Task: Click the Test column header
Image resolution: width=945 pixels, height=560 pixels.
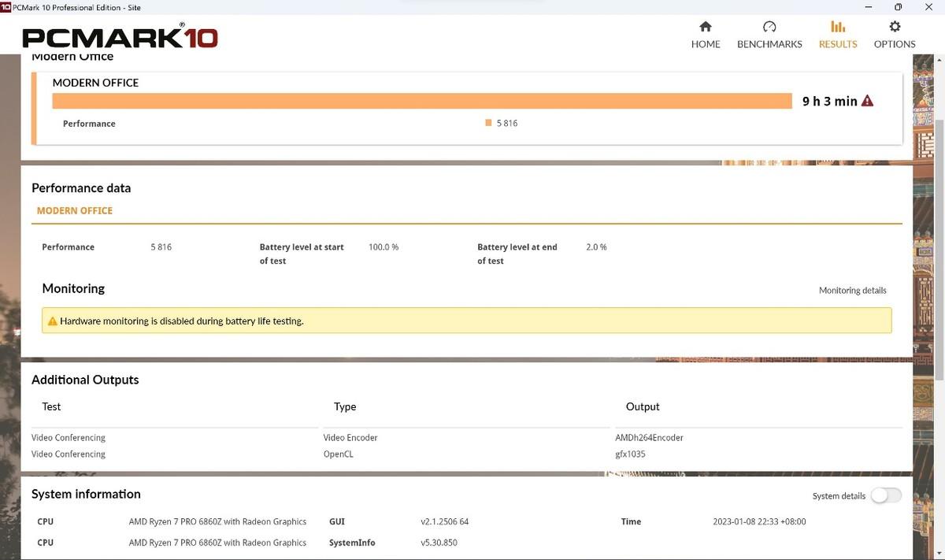Action: [51, 407]
